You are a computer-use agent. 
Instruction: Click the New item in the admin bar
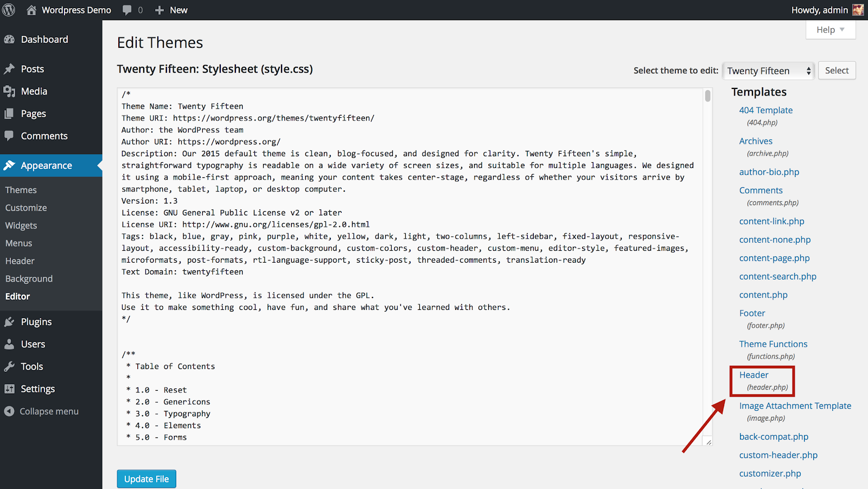click(171, 10)
